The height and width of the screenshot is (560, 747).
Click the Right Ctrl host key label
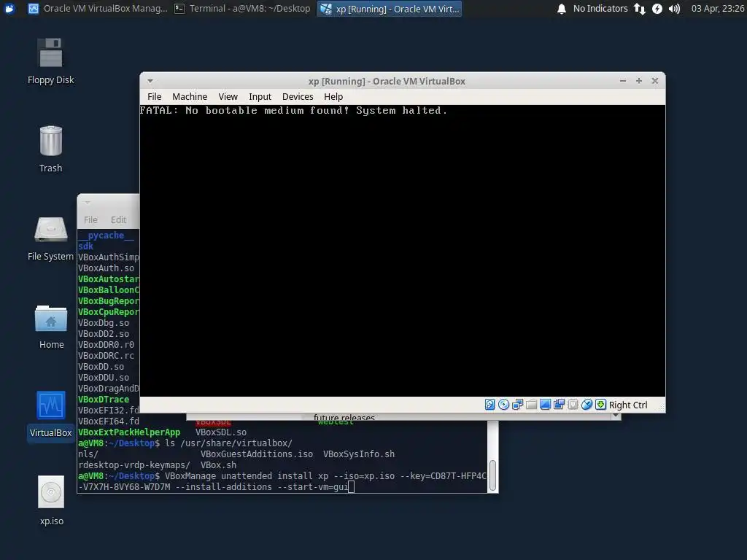[628, 405]
